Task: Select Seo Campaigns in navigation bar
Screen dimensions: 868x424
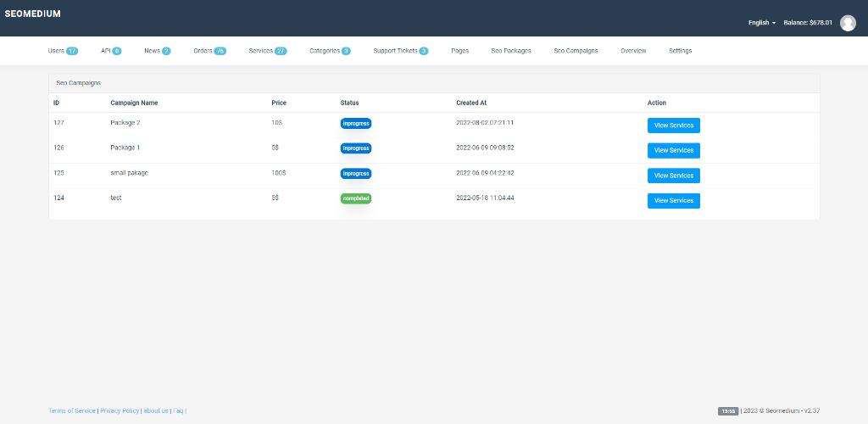Action: tap(576, 50)
